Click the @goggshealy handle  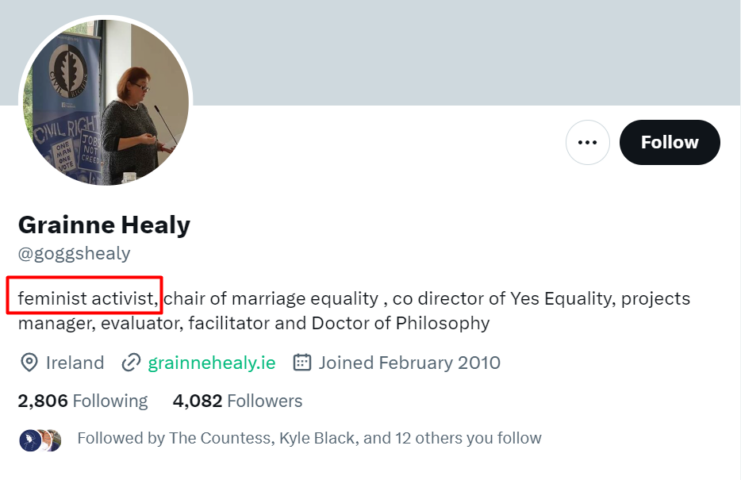tap(74, 253)
